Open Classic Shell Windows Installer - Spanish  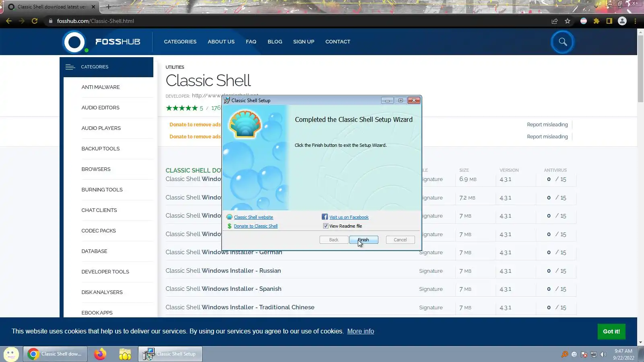223,289
